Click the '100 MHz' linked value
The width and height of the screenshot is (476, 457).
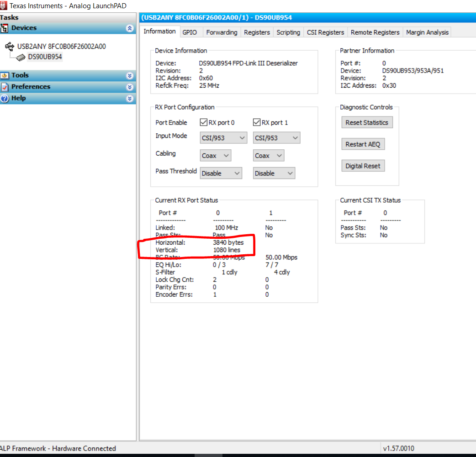pyautogui.click(x=227, y=228)
